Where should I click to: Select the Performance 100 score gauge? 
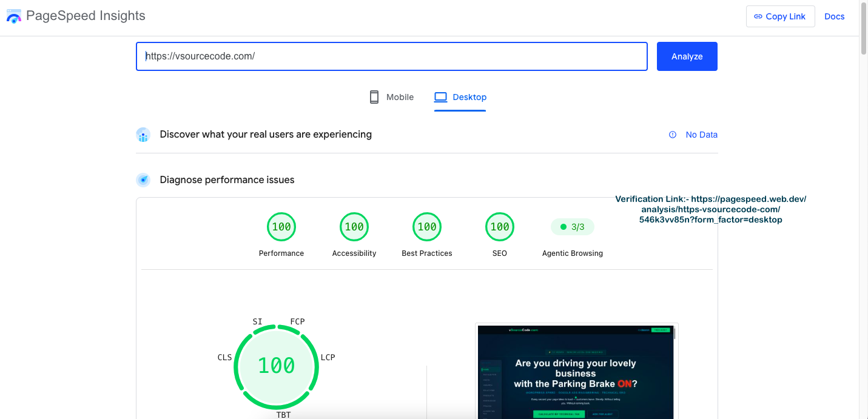coord(281,227)
